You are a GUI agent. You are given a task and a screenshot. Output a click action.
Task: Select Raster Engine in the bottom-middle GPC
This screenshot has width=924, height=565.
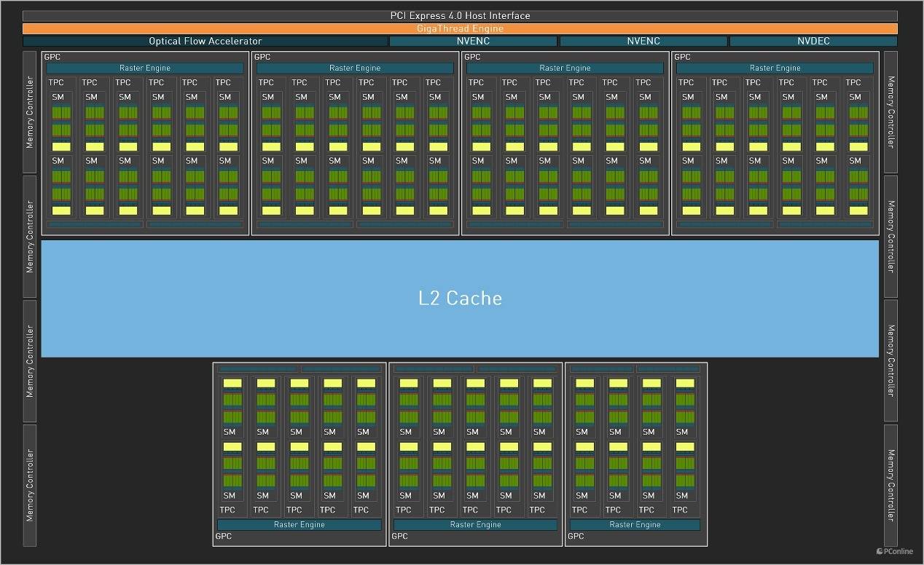click(475, 524)
